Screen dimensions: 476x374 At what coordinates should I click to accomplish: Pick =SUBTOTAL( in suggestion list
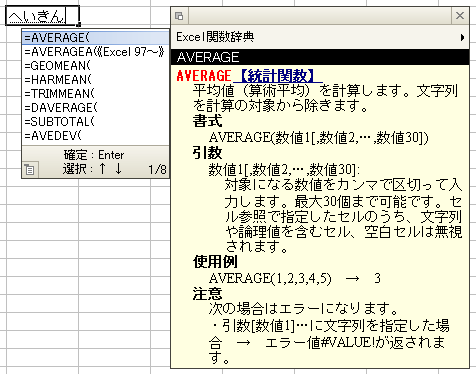click(96, 122)
